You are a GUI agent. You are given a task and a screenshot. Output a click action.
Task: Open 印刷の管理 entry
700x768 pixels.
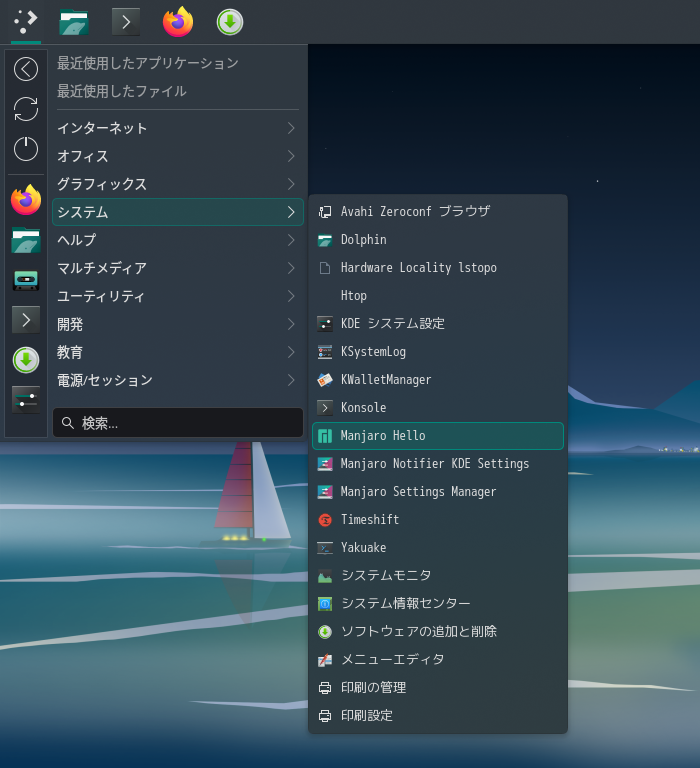(438, 688)
